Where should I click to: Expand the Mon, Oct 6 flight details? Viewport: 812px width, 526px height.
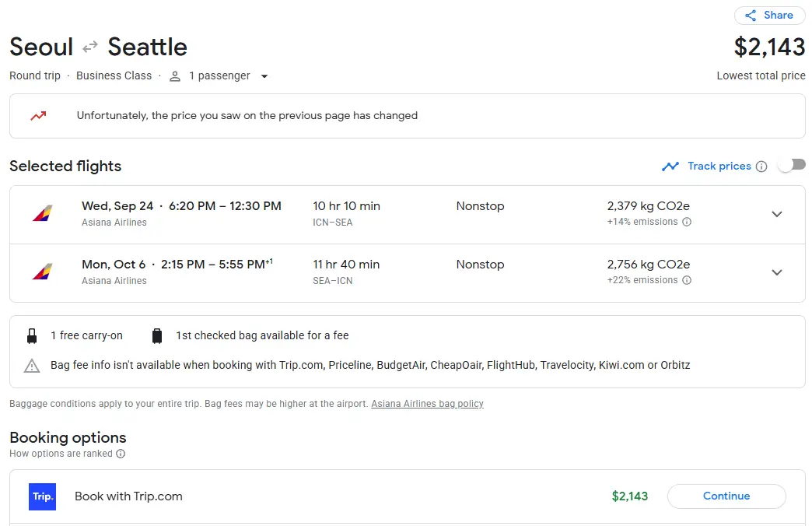coord(777,272)
